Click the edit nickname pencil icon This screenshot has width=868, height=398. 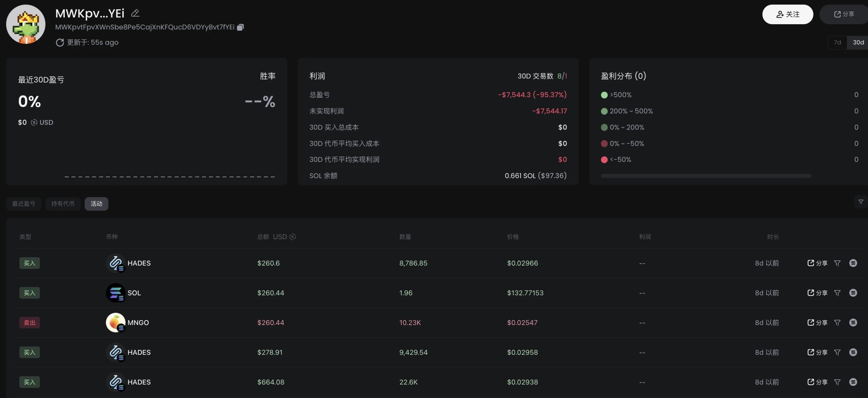tap(135, 13)
